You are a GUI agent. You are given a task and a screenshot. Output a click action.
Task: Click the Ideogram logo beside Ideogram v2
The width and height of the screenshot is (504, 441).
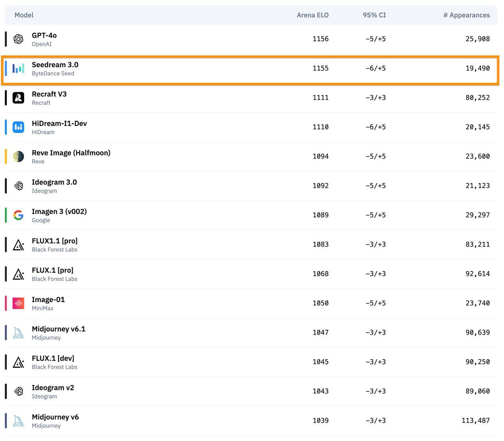point(19,391)
